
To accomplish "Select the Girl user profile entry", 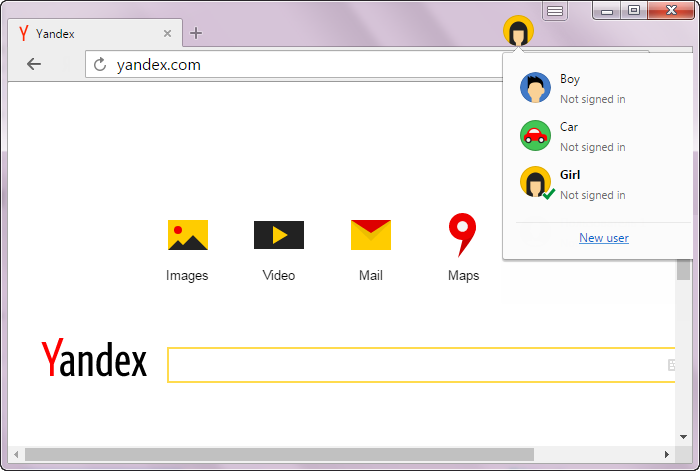I will pos(598,184).
